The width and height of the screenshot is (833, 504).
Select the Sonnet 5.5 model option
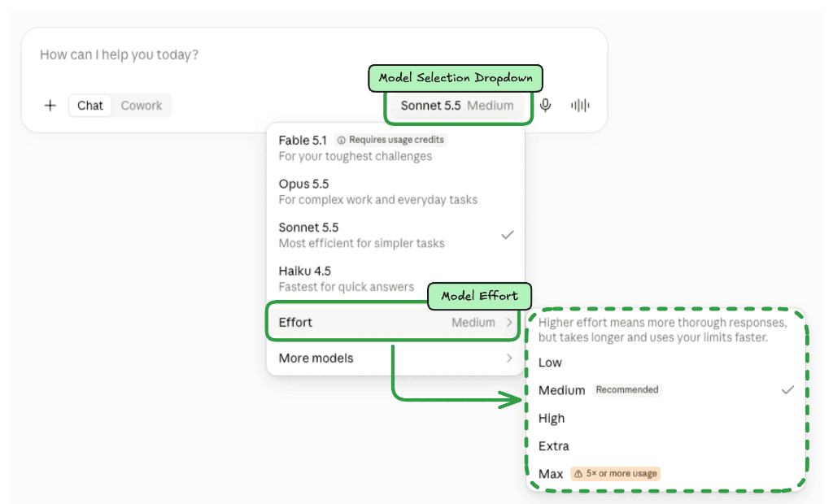pyautogui.click(x=395, y=235)
